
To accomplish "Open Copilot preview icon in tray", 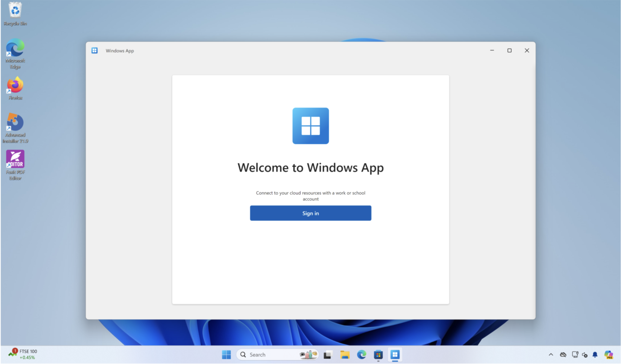I will pos(609,355).
